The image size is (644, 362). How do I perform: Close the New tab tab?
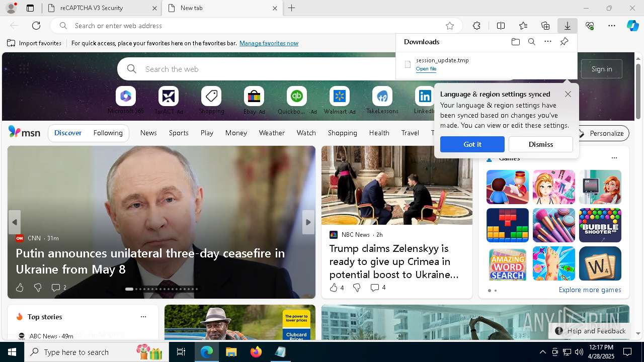point(275,8)
